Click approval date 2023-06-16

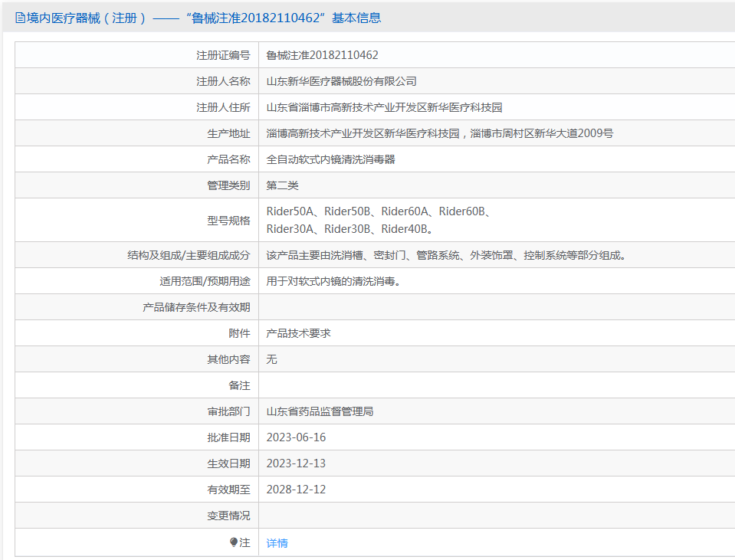coord(296,437)
